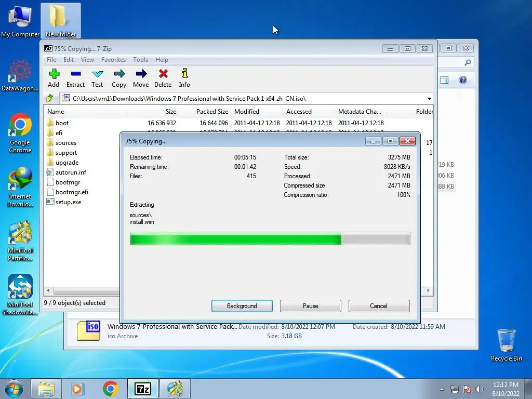Click the search icon in Explorer window

pyautogui.click(x=468, y=62)
